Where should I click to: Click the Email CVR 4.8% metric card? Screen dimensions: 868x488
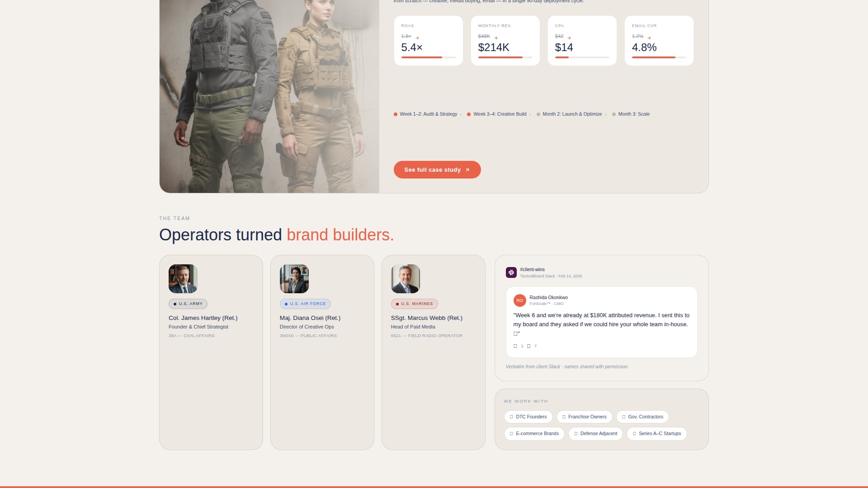[659, 41]
